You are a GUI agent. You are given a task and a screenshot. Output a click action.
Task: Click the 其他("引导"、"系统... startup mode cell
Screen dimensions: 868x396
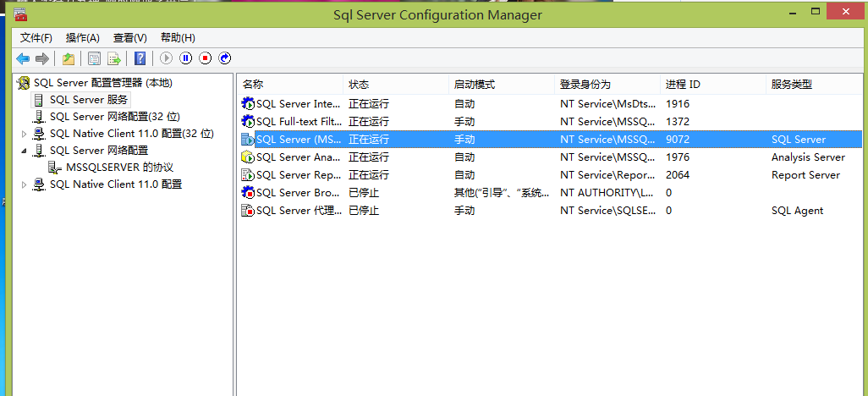(x=502, y=193)
